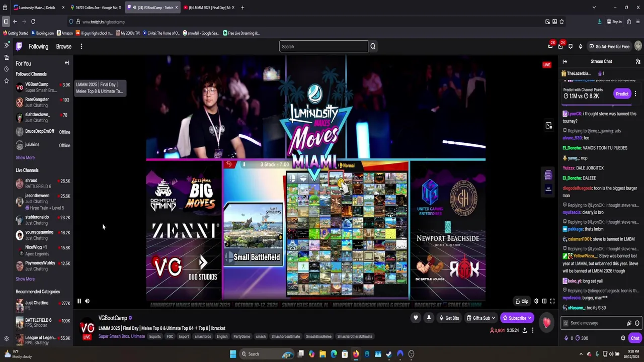
Task: Open the Prime loot icon with badge 28
Action: 550,46
